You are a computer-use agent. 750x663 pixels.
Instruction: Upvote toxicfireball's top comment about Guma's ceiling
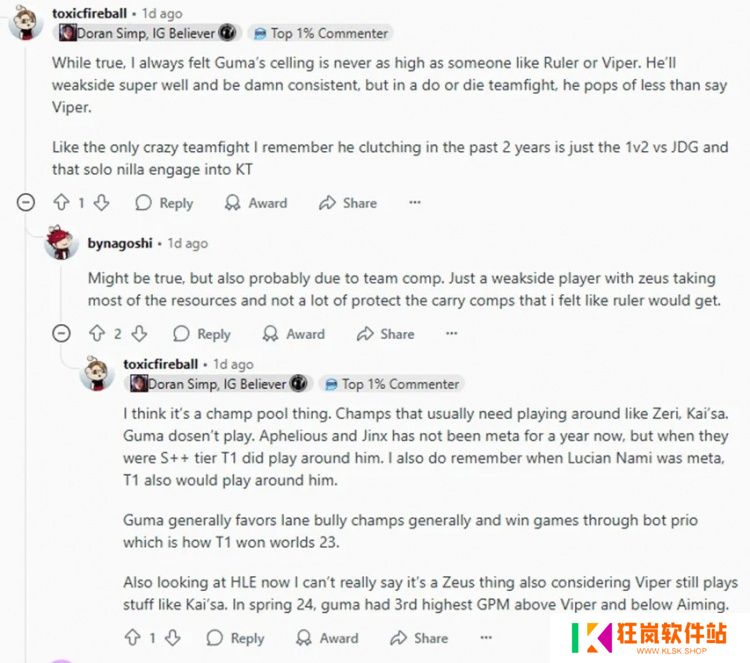tap(61, 203)
